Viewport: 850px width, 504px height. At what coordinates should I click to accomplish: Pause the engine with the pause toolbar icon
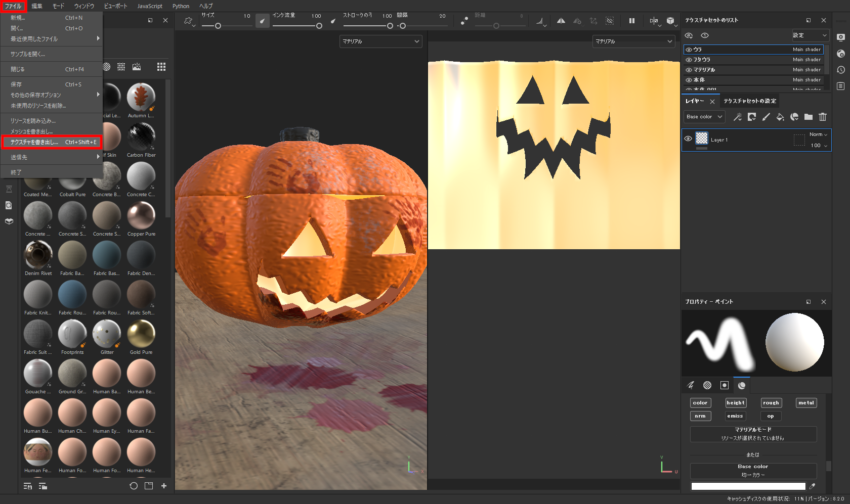point(631,21)
